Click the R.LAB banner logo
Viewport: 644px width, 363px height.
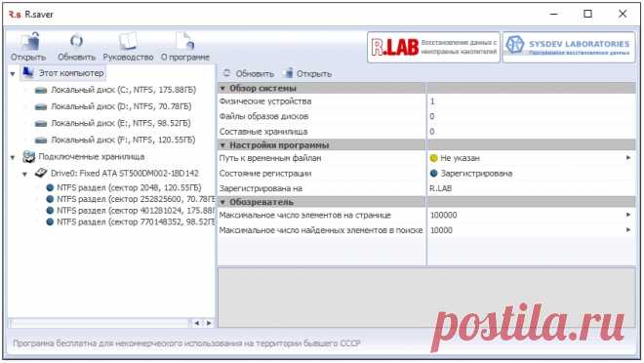pos(433,47)
